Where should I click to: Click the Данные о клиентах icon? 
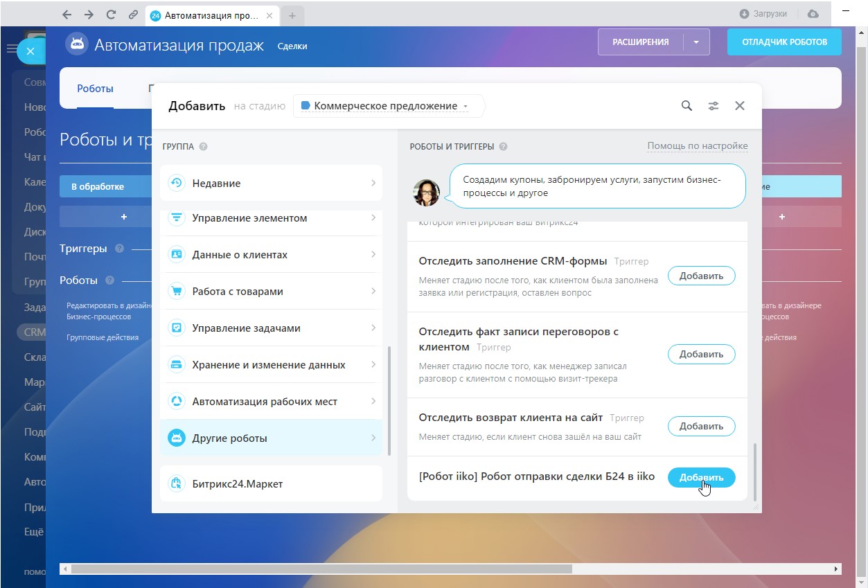pos(177,254)
